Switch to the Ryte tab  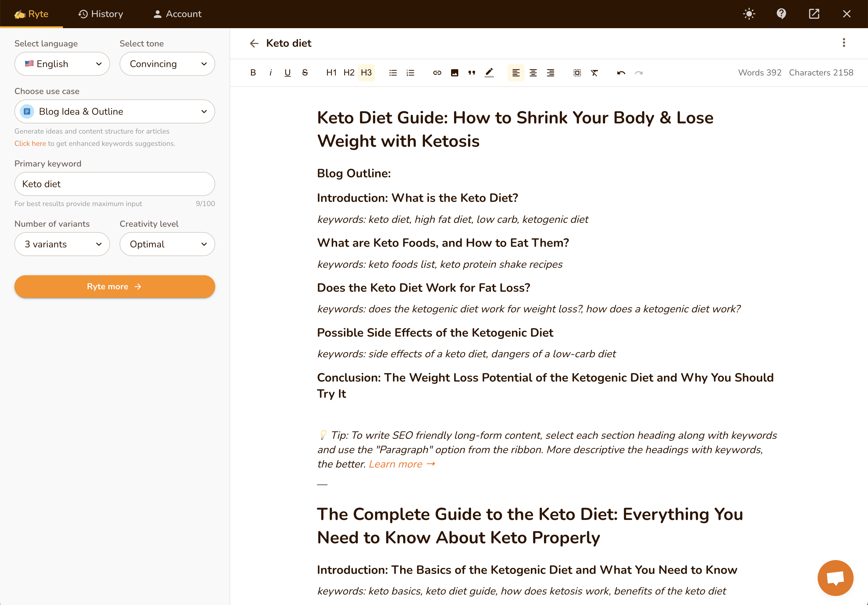(31, 14)
